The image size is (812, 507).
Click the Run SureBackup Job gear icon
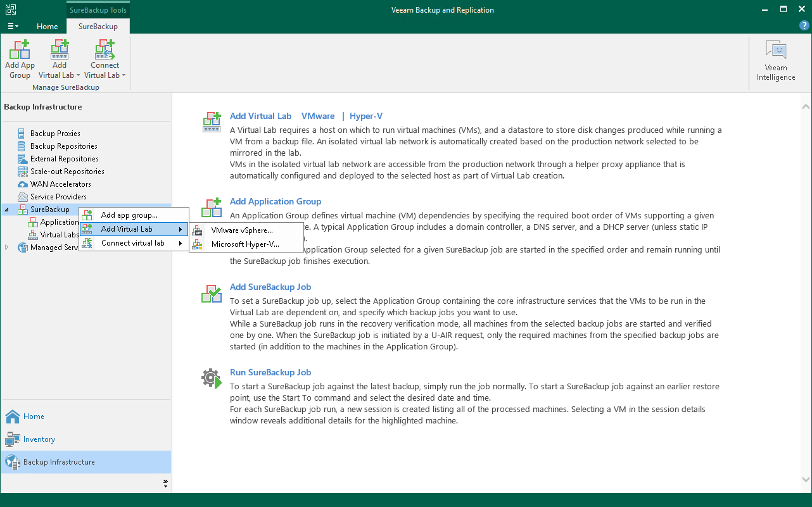pyautogui.click(x=212, y=378)
